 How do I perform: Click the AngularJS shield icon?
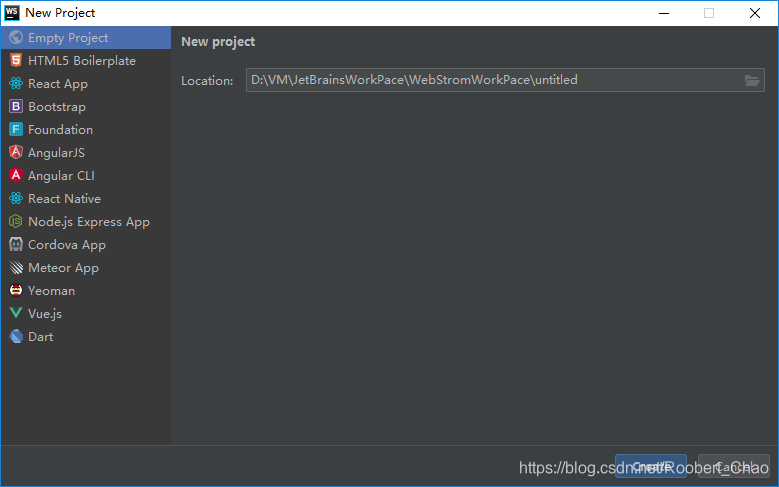16,152
